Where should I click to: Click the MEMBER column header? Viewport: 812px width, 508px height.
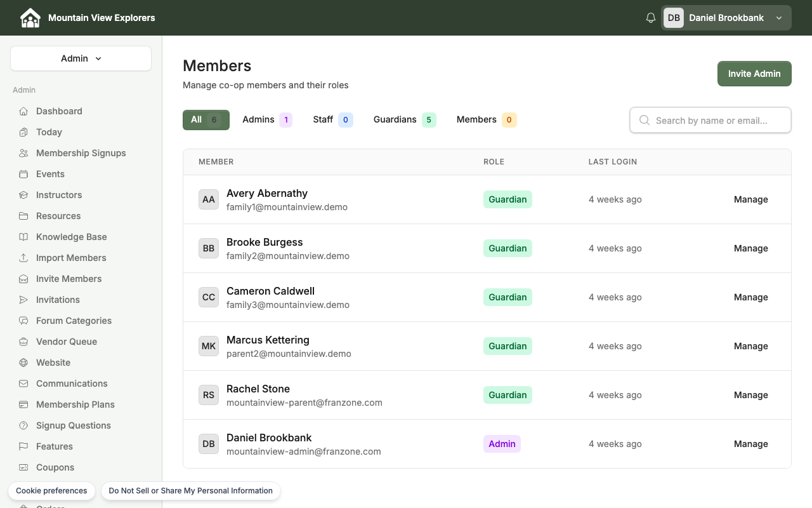(x=216, y=162)
